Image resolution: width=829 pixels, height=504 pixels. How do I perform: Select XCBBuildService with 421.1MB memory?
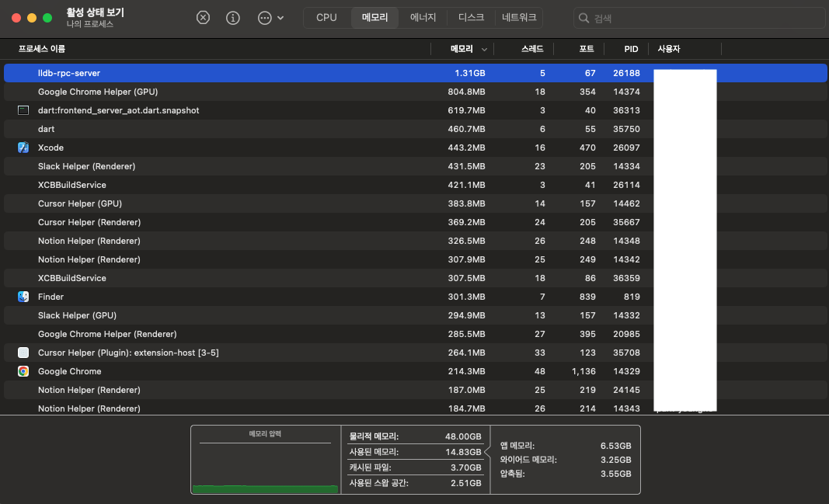[x=415, y=185]
